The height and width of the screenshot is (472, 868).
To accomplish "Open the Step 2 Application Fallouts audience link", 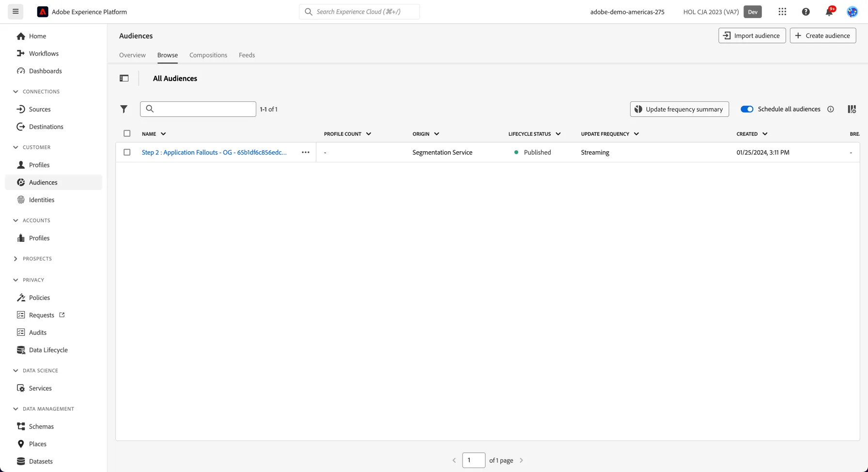I will [214, 152].
